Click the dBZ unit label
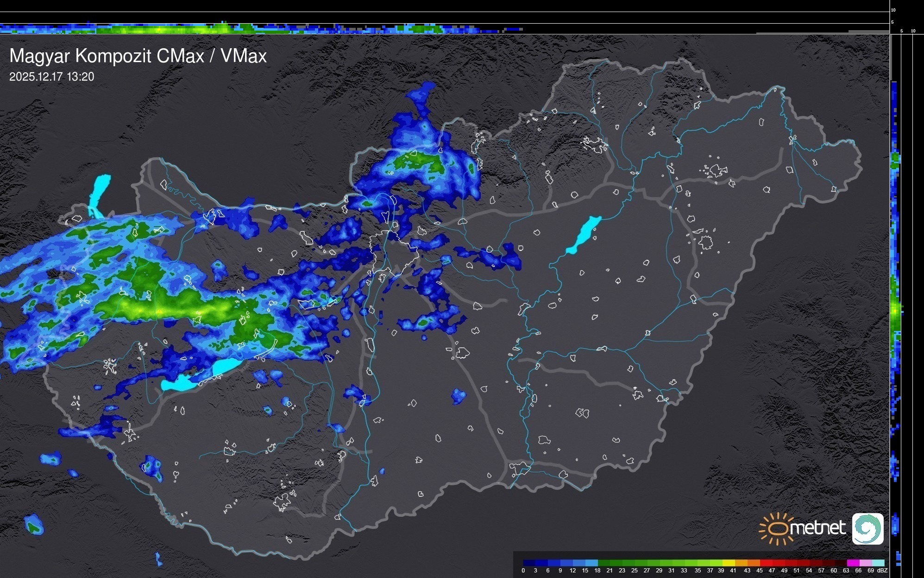Screen dimensions: 924x578 882,571
